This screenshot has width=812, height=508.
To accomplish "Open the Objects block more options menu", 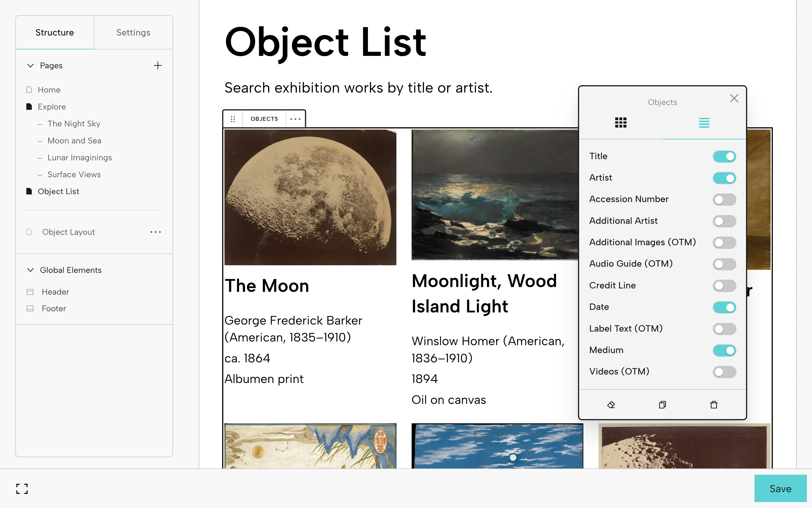I will [295, 119].
